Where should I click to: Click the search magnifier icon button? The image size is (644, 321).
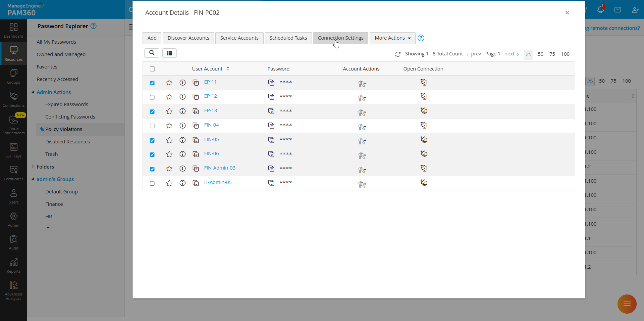[152, 53]
